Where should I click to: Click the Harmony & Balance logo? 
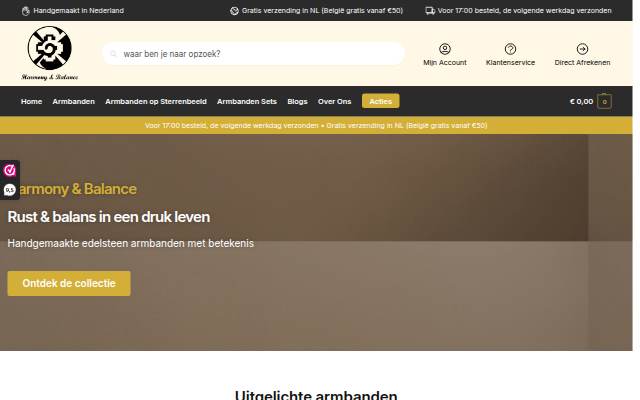click(x=49, y=53)
